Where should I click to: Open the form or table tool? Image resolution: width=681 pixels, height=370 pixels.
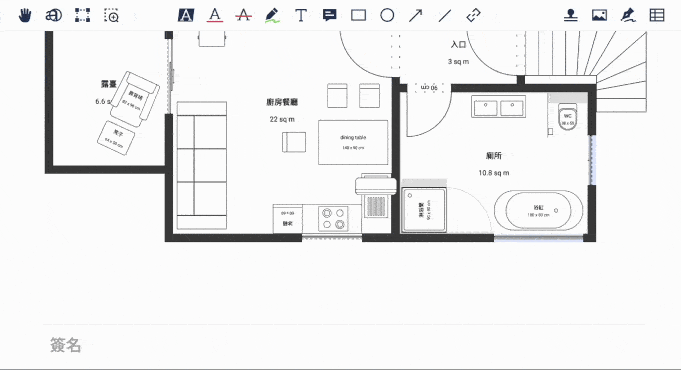coord(657,16)
